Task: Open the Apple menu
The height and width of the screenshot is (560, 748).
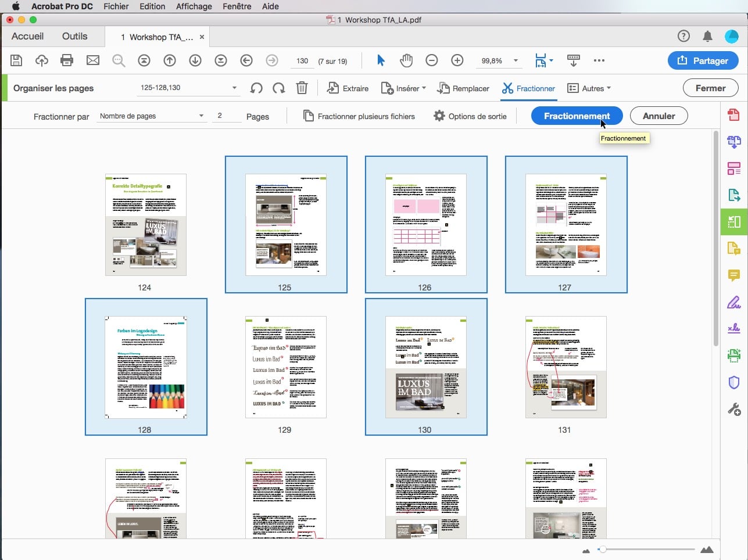Action: pos(16,6)
